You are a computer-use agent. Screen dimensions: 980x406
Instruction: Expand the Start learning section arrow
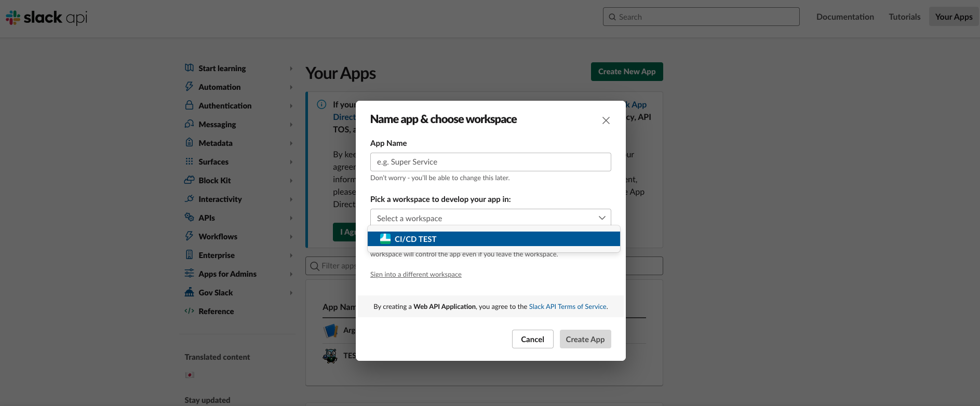tap(291, 69)
